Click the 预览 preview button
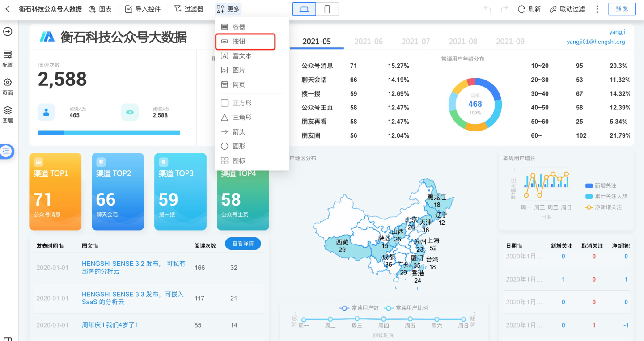 click(622, 9)
